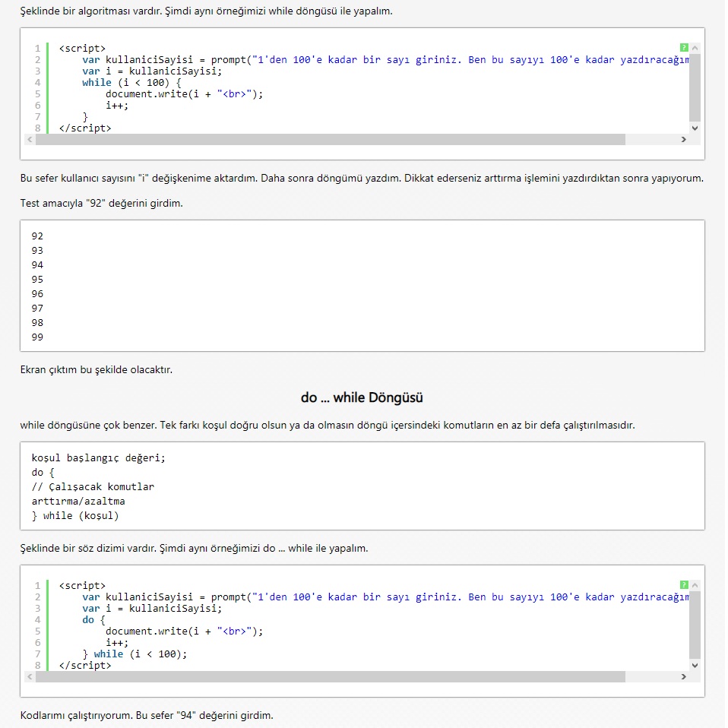Click the right scroll arrow of the while-loop code block
Screen dimensions: 728x728
point(683,139)
